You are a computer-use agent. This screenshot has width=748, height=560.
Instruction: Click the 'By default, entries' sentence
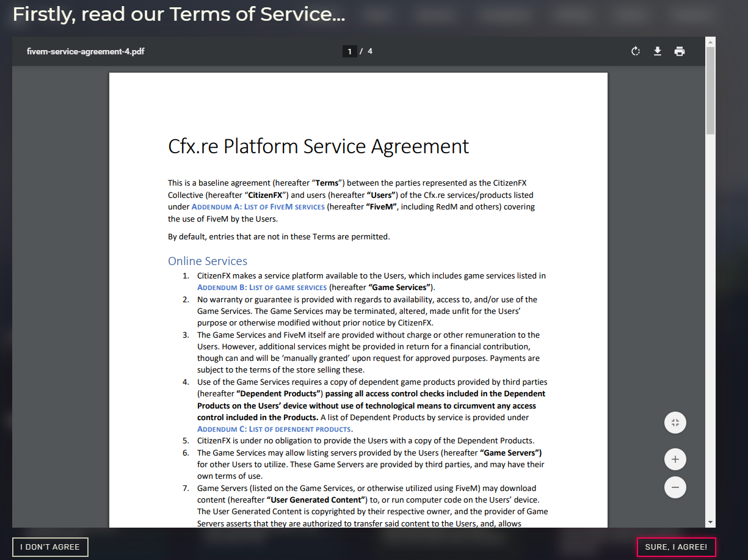[279, 237]
